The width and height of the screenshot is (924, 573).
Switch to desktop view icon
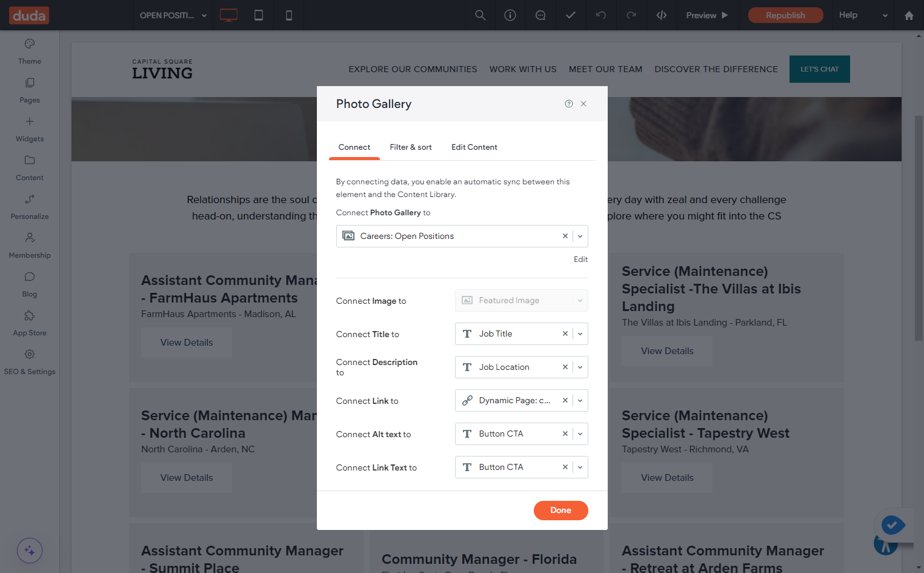228,15
